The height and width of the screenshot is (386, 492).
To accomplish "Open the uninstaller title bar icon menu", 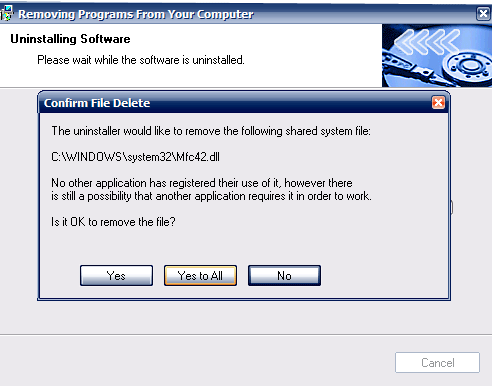I will (6, 14).
